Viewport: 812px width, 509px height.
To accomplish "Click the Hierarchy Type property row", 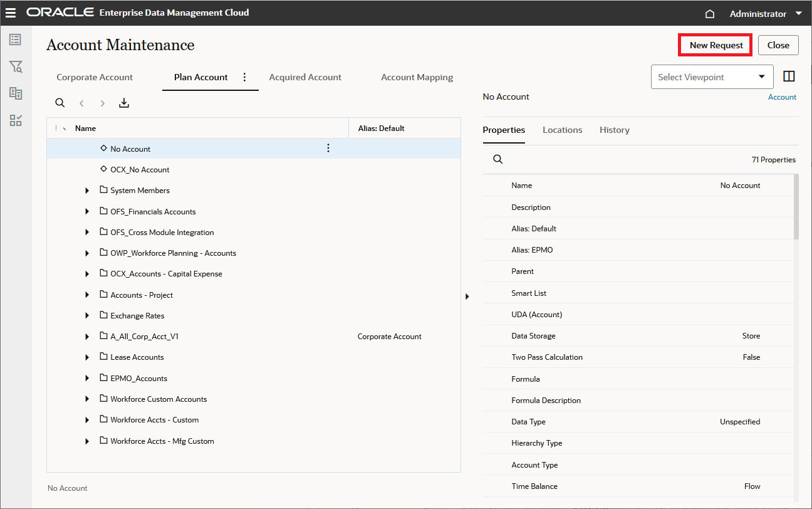I will tap(638, 443).
